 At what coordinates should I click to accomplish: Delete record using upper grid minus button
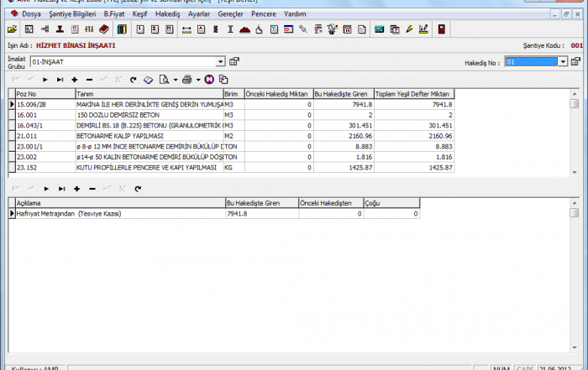[90, 79]
